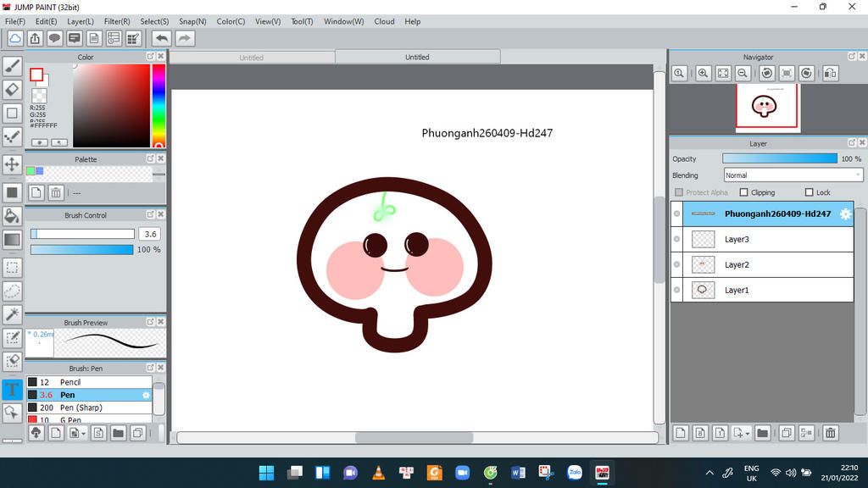
Task: Click the Undo arrow in toolbar
Action: coord(161,38)
